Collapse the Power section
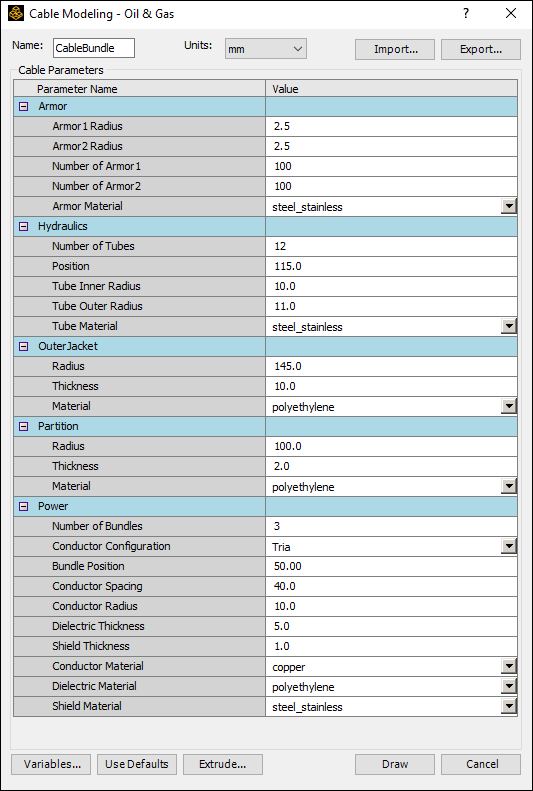Screen dimensions: 533x791 tap(23, 506)
